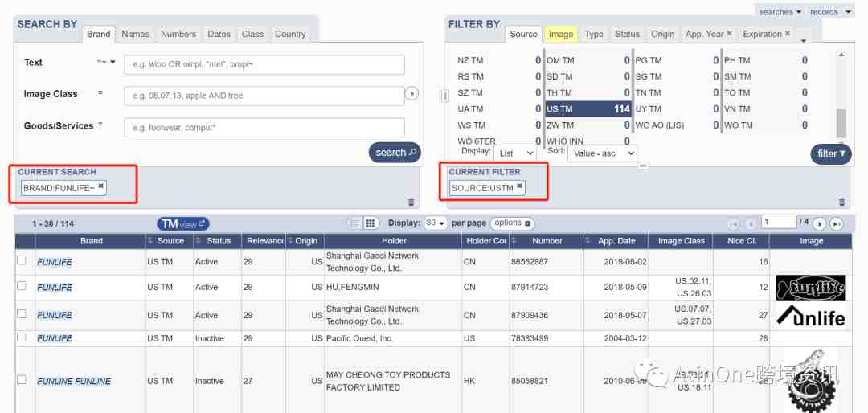Open TMview link button
Viewport: 868px width, 413px height.
[x=183, y=223]
